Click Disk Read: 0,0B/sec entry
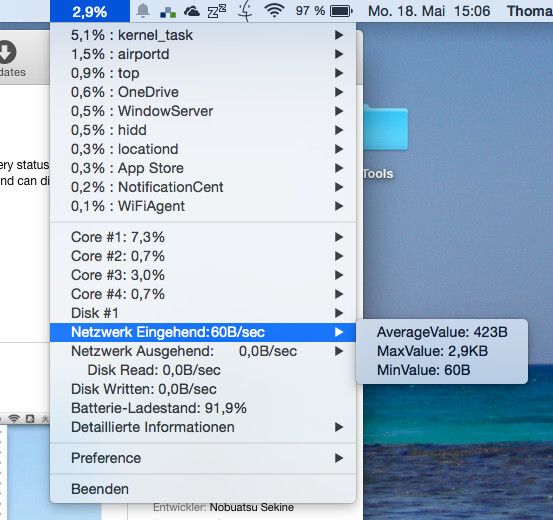Viewport: 553px width, 520px height. (x=203, y=370)
